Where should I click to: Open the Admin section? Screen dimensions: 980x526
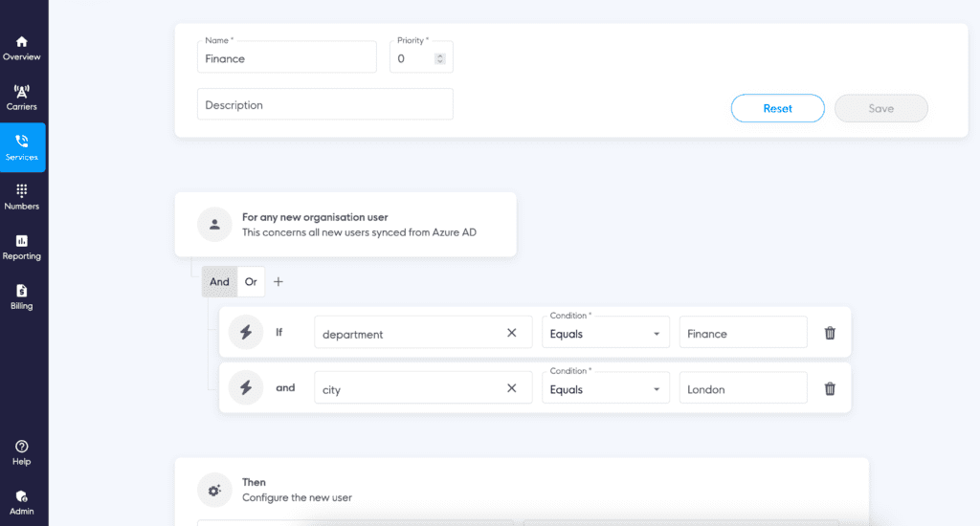pyautogui.click(x=22, y=503)
